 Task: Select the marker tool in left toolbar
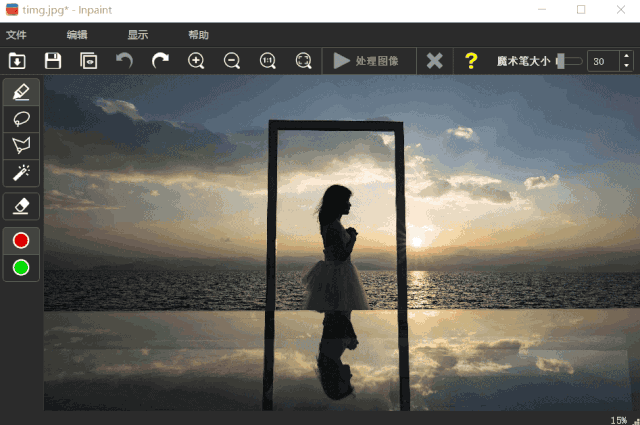pos(21,92)
